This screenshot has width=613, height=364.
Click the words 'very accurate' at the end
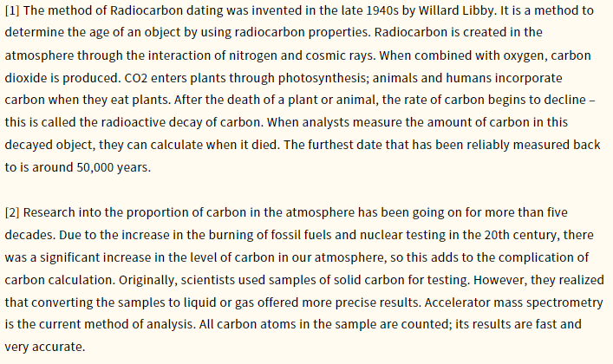point(43,347)
